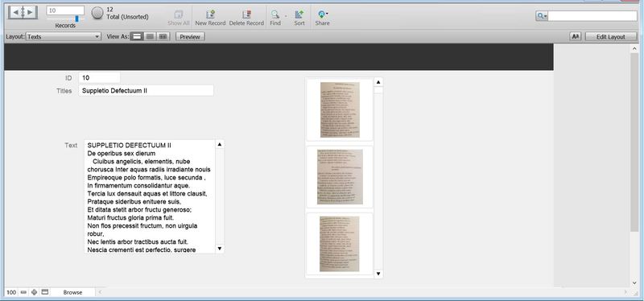Switch to List view
The height and width of the screenshot is (301, 644).
click(x=150, y=36)
